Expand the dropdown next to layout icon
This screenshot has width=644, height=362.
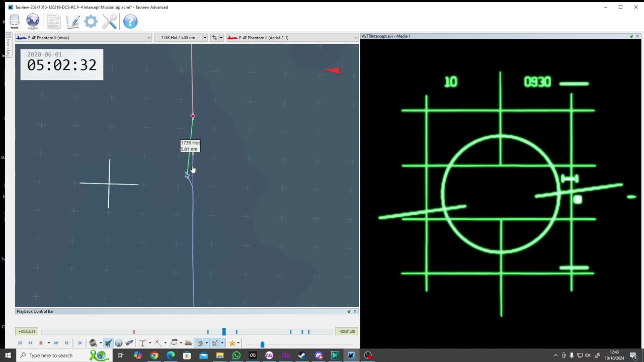222,343
